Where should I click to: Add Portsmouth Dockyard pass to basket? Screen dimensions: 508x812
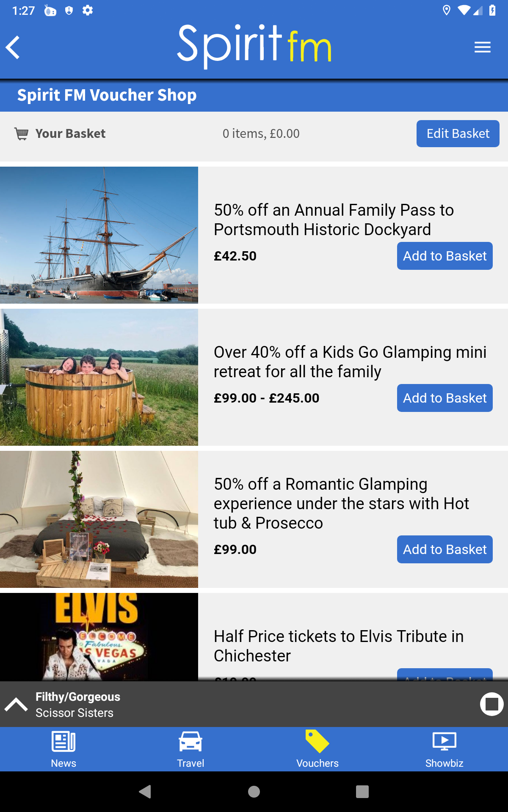point(444,256)
